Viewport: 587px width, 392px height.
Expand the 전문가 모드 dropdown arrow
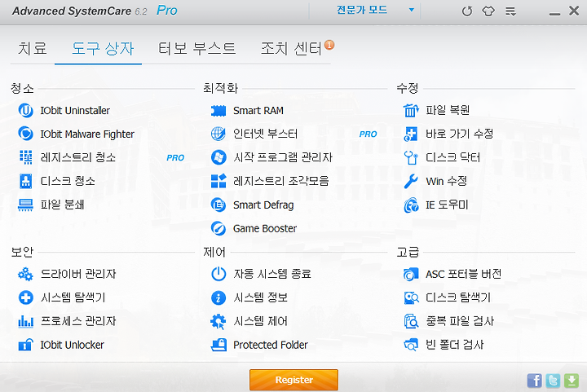pos(412,10)
